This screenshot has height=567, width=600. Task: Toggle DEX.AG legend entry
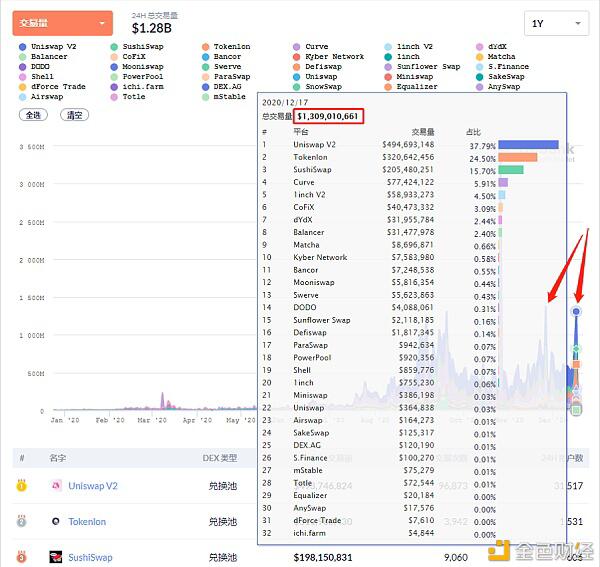(222, 86)
